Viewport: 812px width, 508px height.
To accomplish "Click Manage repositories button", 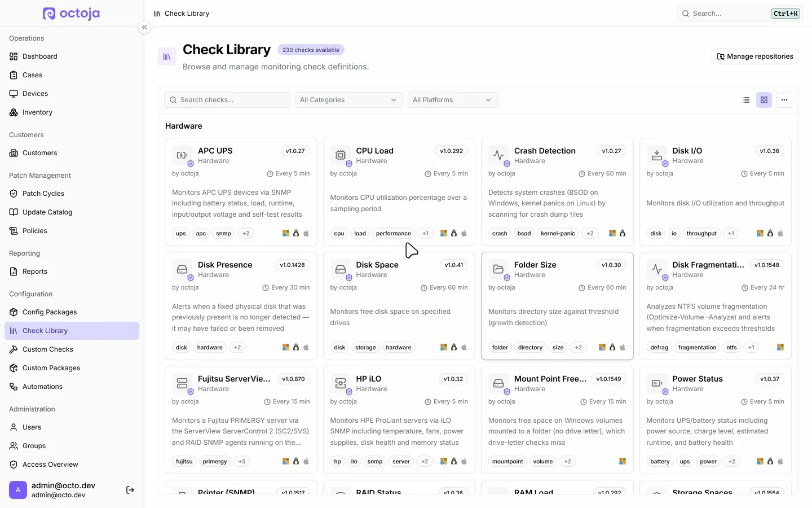I will [x=755, y=56].
